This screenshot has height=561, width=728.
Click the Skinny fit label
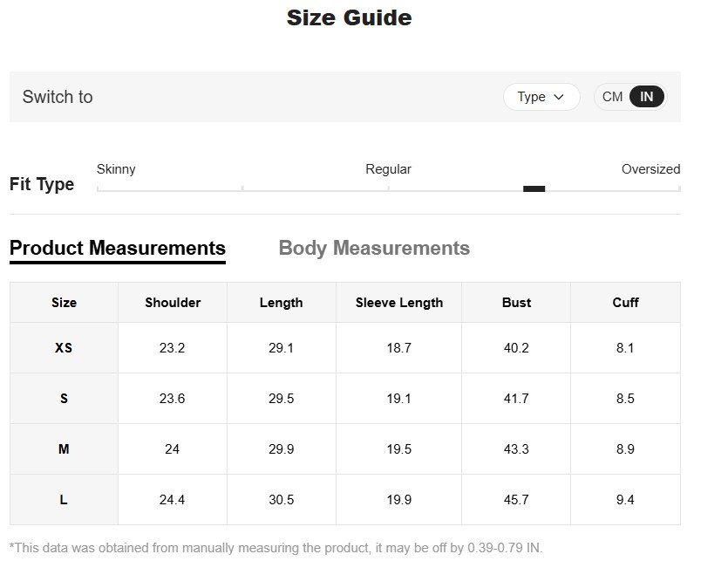tap(116, 169)
